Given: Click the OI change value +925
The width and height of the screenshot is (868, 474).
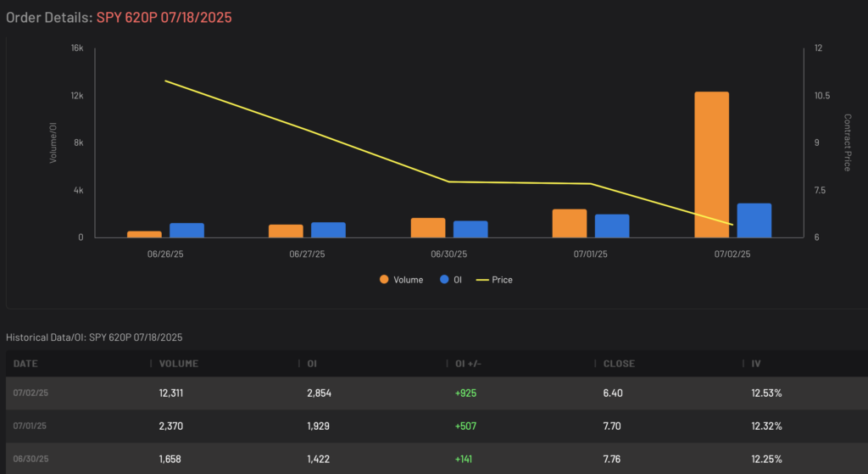Looking at the screenshot, I should (x=465, y=393).
